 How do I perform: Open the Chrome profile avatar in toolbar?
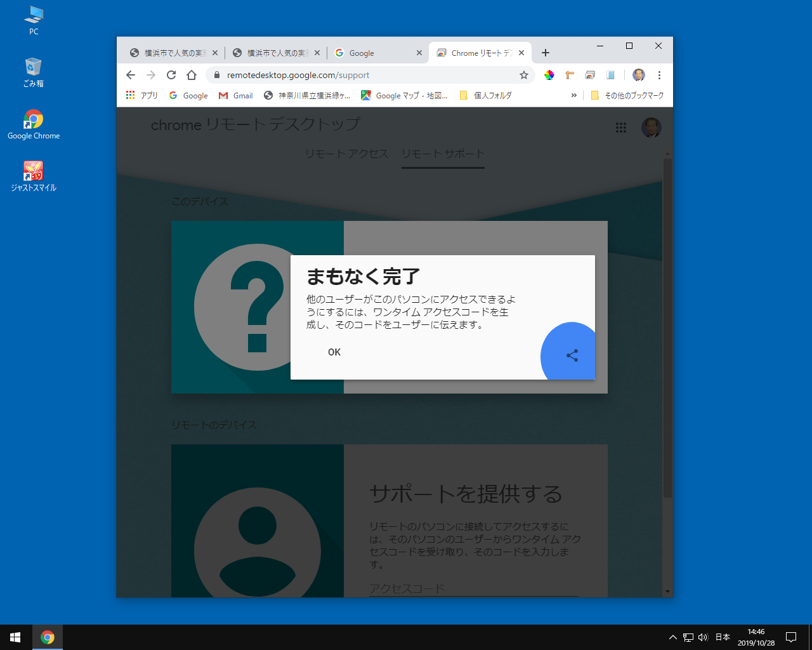639,75
